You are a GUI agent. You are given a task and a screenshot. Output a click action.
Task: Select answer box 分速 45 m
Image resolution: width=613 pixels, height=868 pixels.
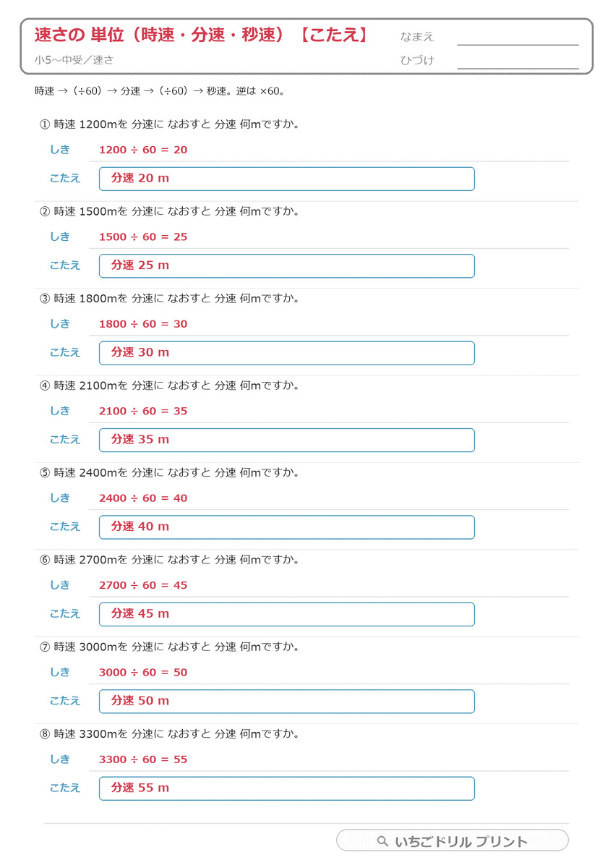coord(287,614)
